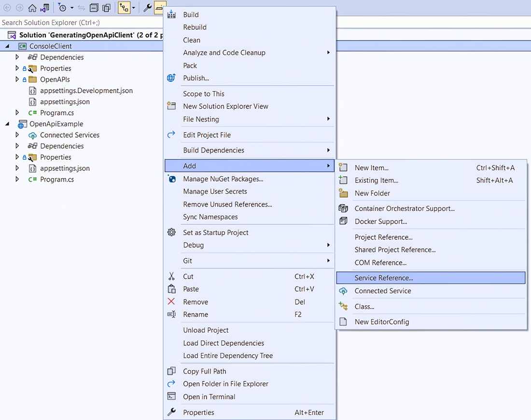Click the Build icon in the context menu
This screenshot has width=531, height=420.
(x=172, y=14)
